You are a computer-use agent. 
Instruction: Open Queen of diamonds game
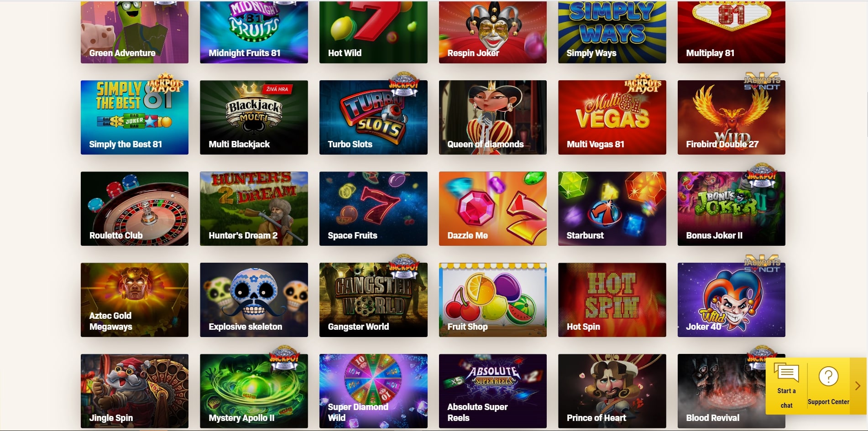(x=493, y=117)
